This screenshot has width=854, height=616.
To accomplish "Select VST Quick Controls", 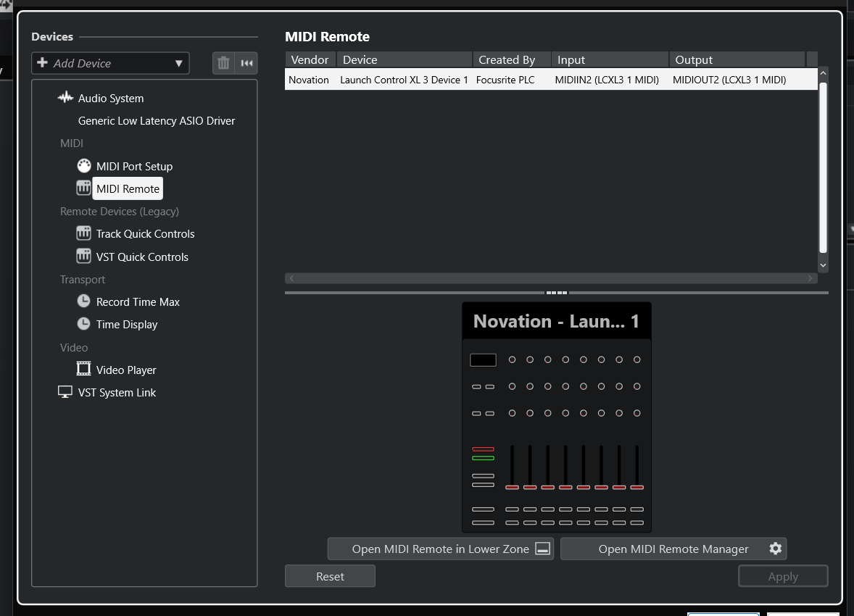I will (142, 257).
